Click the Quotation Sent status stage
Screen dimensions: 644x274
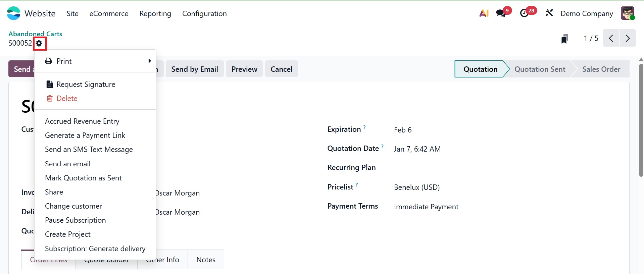(x=540, y=69)
